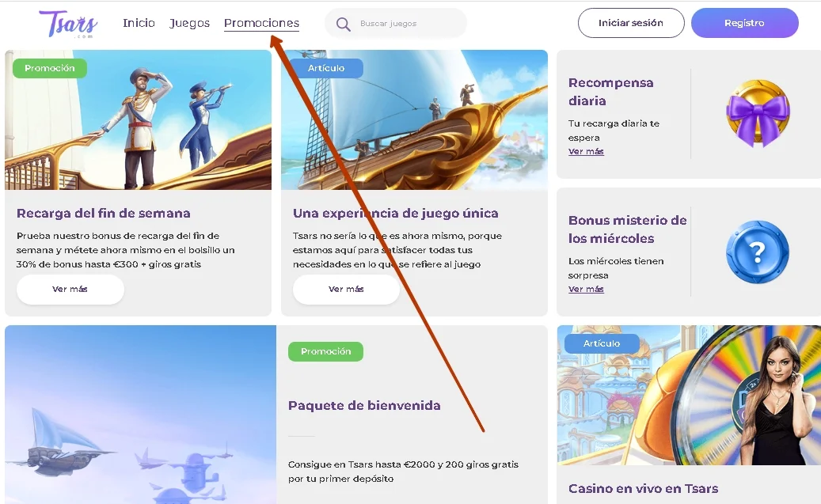The width and height of the screenshot is (821, 504).
Task: Click the text Consigue en Tsars hasta €2000
Action: tap(403, 471)
